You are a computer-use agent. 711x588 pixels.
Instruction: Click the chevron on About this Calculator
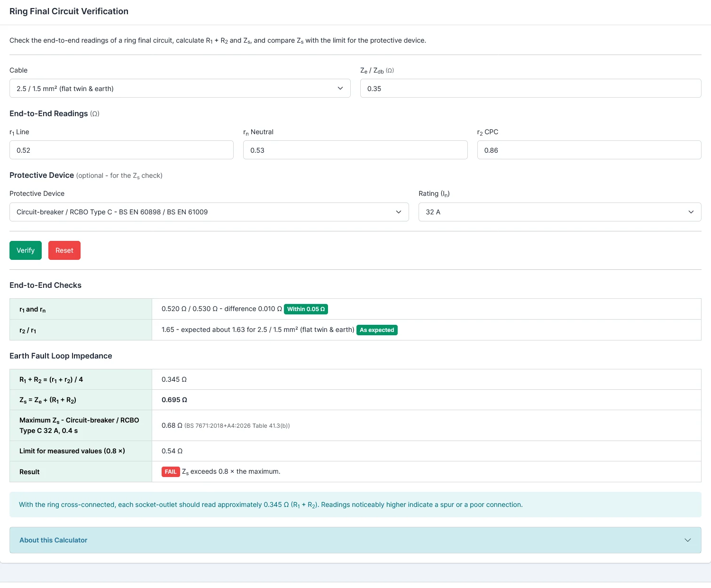pyautogui.click(x=688, y=540)
